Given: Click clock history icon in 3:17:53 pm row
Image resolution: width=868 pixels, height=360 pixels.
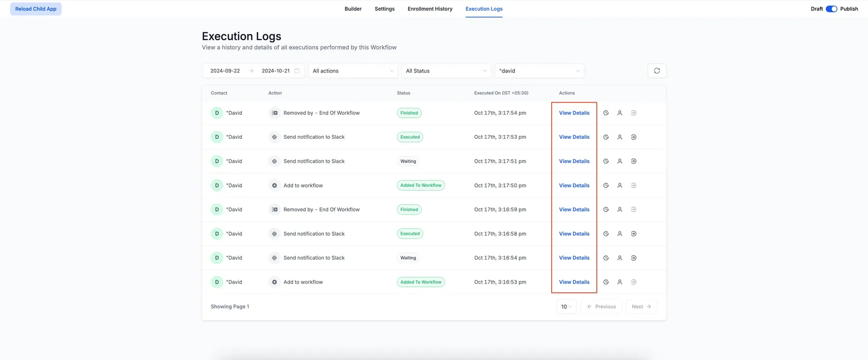Looking at the screenshot, I should pos(606,137).
